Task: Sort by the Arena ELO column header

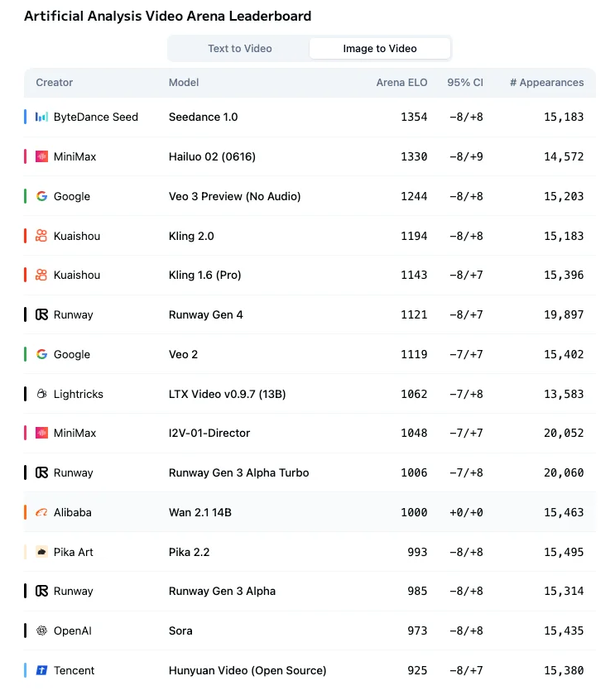Action: (x=401, y=83)
